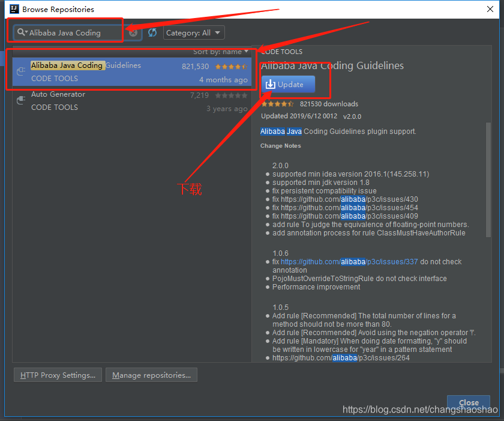This screenshot has width=504, height=421.
Task: Click the 'Change Notes' heading
Action: (x=281, y=146)
